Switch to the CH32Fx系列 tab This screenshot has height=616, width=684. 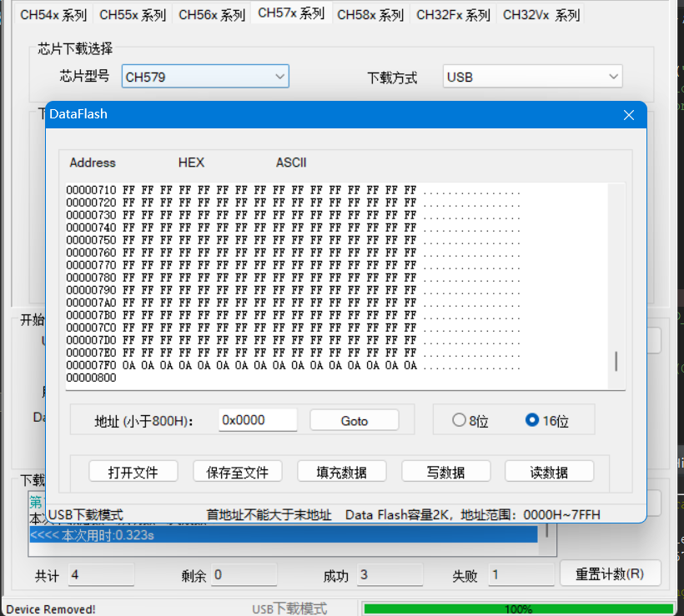click(x=453, y=14)
